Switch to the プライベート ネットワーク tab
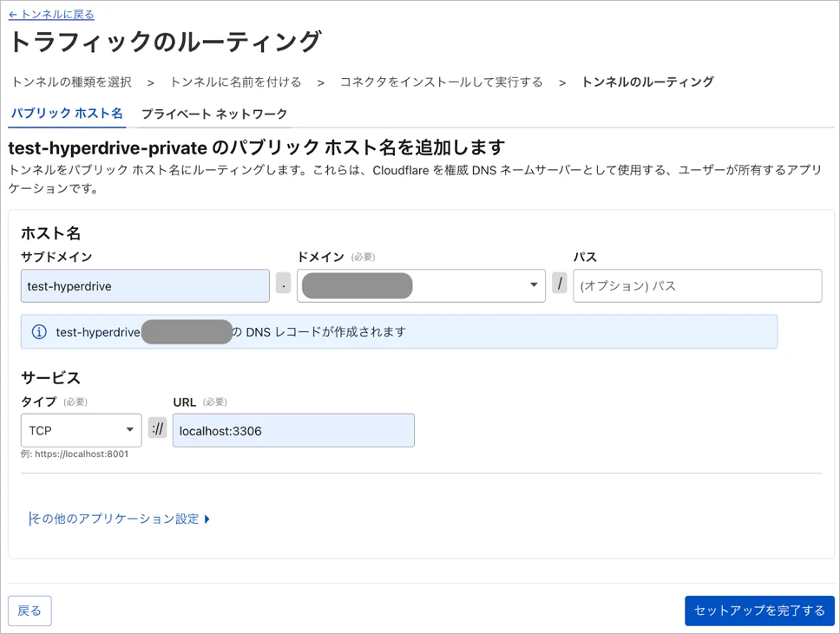 pyautogui.click(x=213, y=114)
